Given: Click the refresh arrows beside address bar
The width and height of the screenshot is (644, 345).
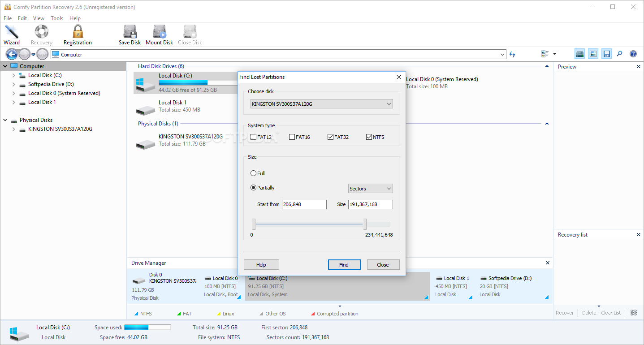Looking at the screenshot, I should (512, 54).
